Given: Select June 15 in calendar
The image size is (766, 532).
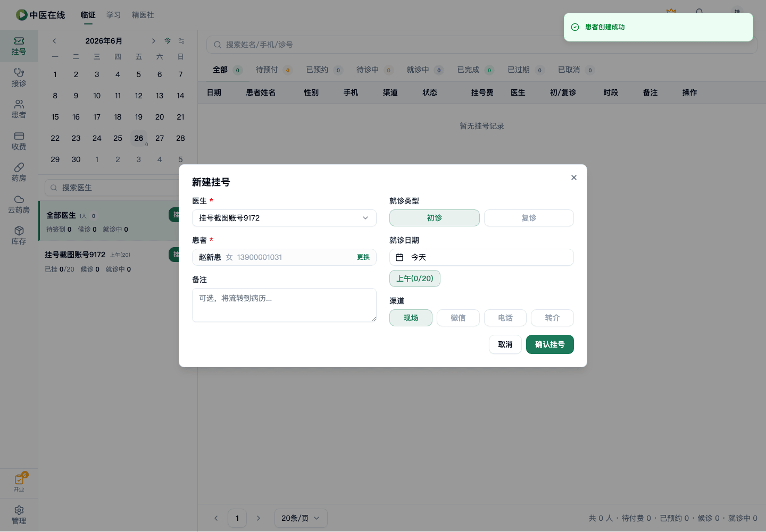Looking at the screenshot, I should click(55, 117).
